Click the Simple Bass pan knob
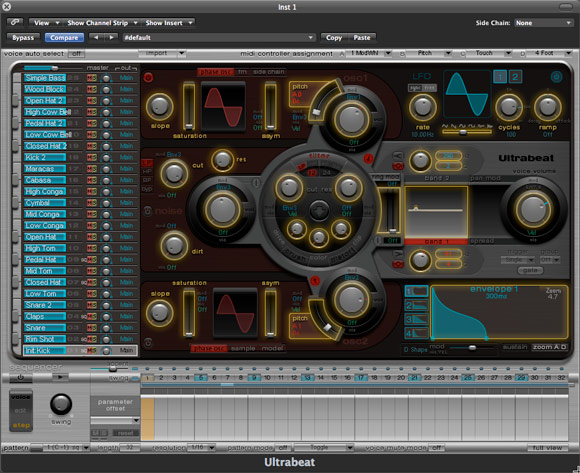 [106, 78]
